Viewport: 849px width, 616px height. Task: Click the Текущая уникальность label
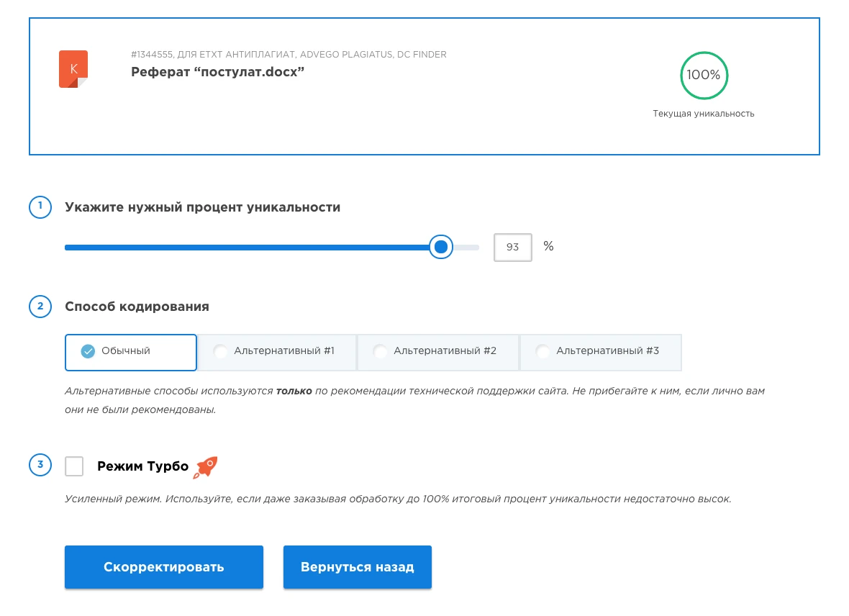point(704,113)
